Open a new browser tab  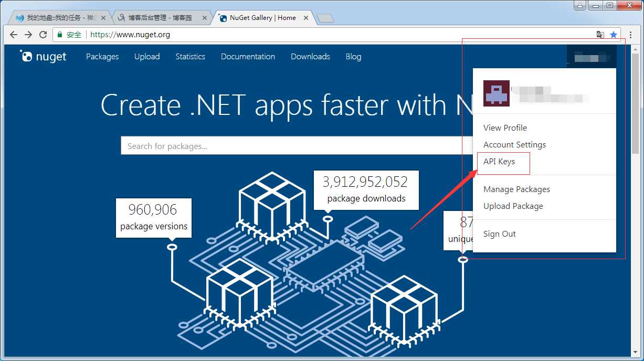tap(326, 18)
